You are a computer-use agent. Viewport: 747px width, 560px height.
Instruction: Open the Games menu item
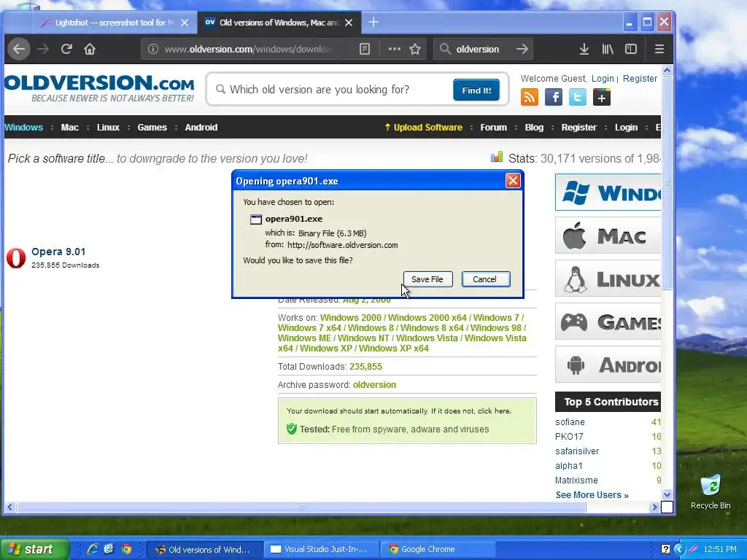coord(152,127)
